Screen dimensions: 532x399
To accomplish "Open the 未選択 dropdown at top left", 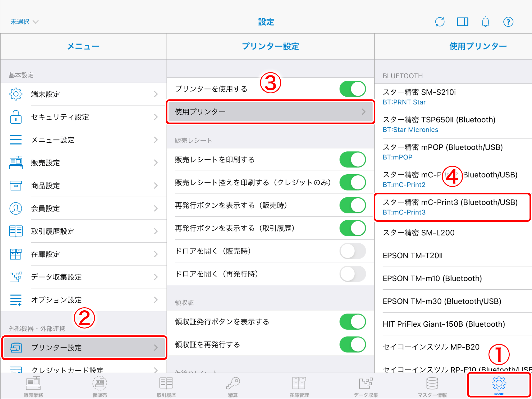I will (25, 22).
